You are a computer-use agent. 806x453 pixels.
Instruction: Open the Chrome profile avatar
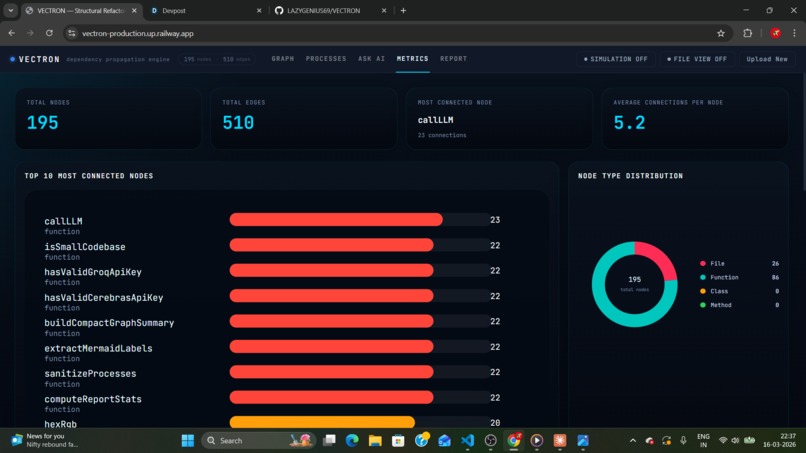[x=776, y=33]
